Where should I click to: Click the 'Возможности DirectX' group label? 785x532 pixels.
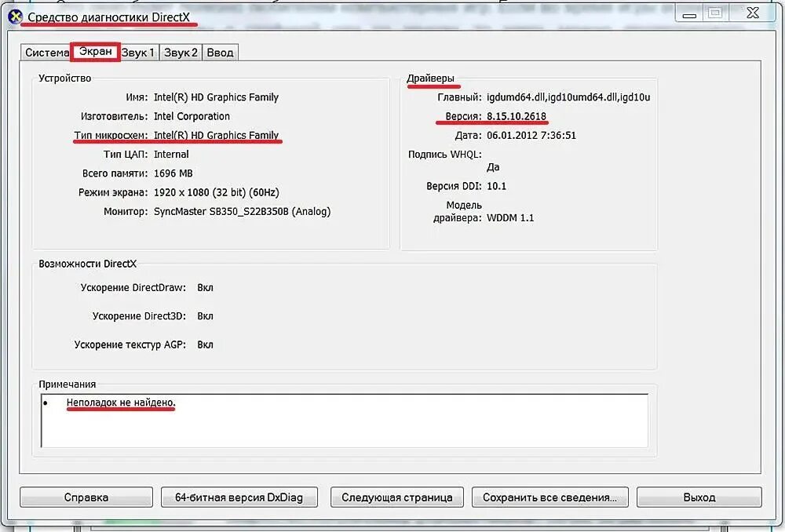[88, 264]
